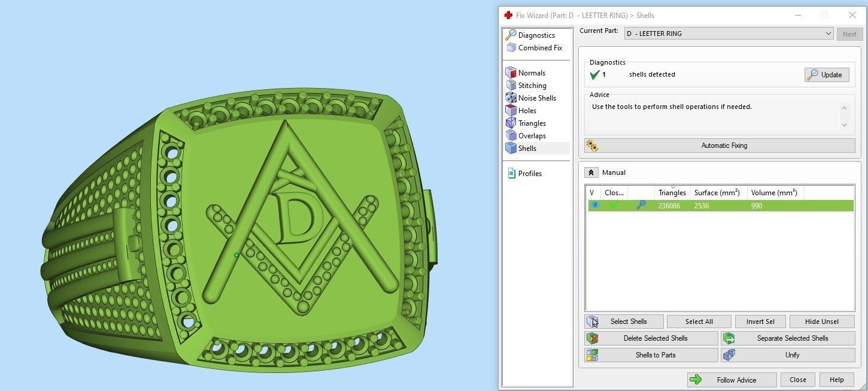Click the Normals cube icon
Viewport: 868px width, 391px height.
[511, 73]
